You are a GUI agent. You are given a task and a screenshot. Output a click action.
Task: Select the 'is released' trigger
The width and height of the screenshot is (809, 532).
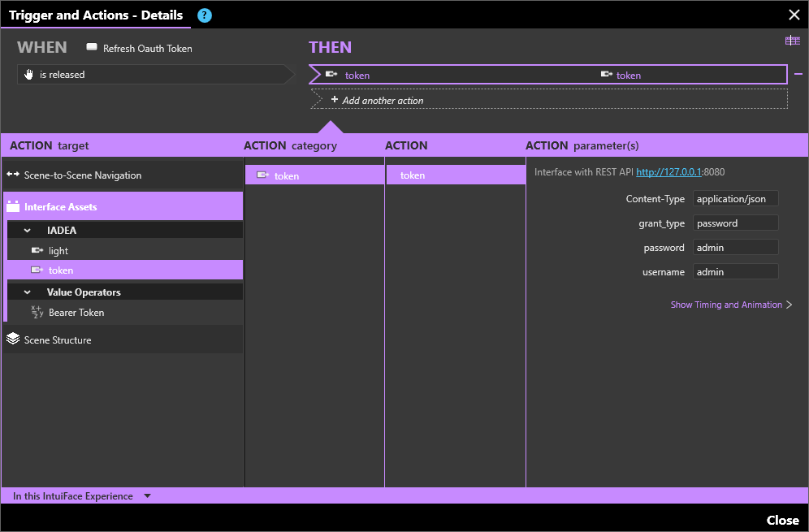(x=155, y=74)
